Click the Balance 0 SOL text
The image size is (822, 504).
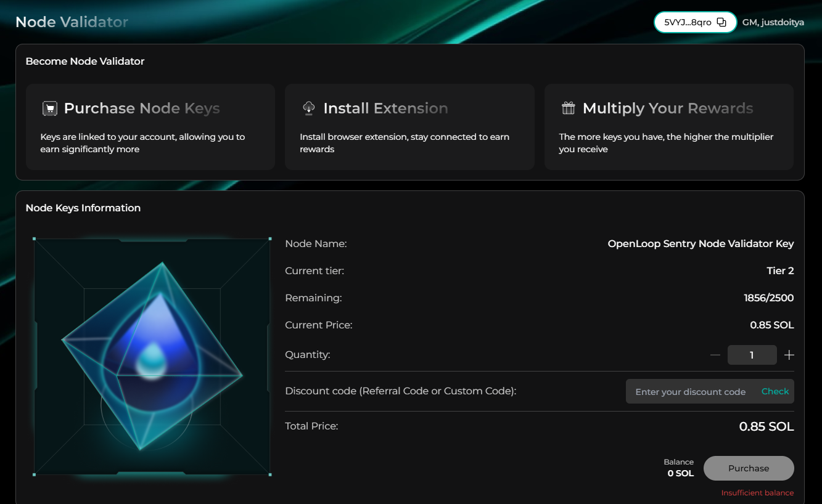coord(680,468)
